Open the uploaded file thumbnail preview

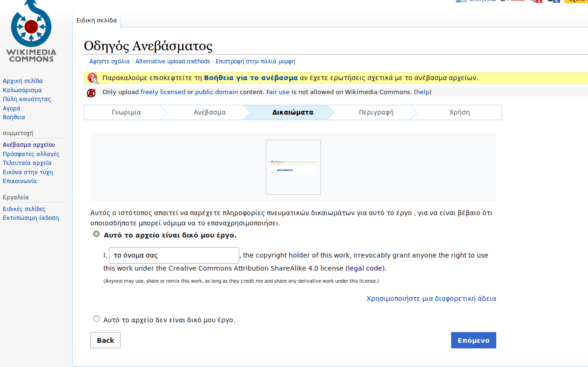point(293,167)
